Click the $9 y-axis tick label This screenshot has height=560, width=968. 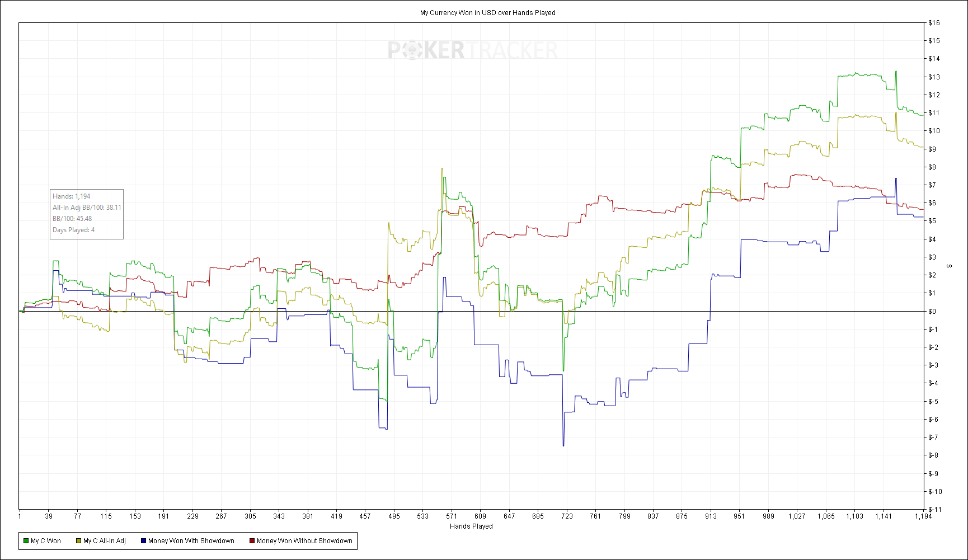pyautogui.click(x=932, y=149)
